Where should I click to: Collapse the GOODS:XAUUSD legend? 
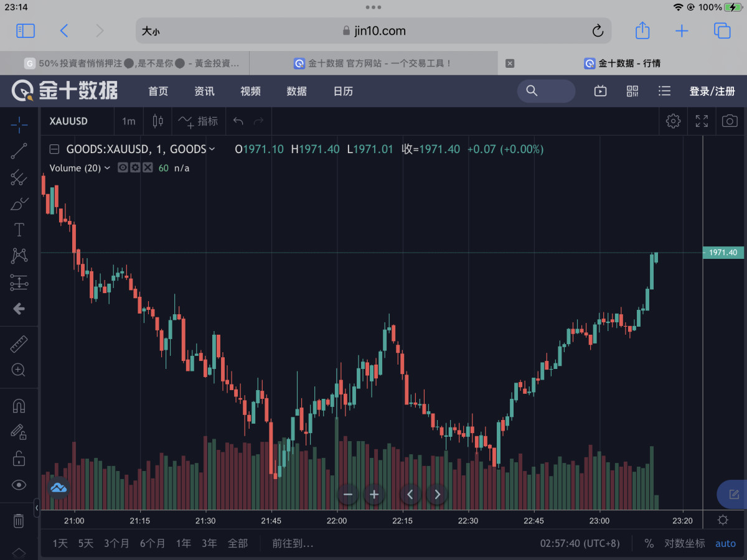coord(54,149)
